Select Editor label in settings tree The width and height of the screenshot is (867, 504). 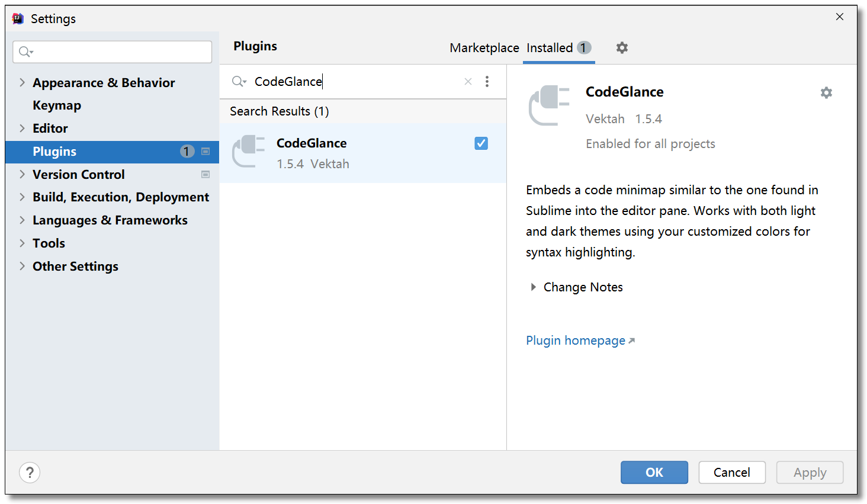pyautogui.click(x=50, y=129)
